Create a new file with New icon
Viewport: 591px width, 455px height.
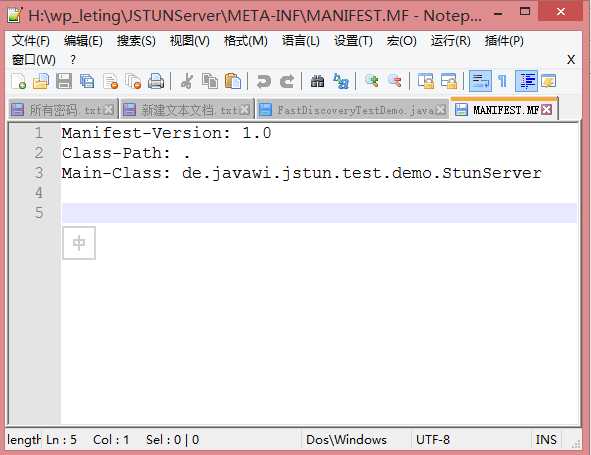pos(18,81)
